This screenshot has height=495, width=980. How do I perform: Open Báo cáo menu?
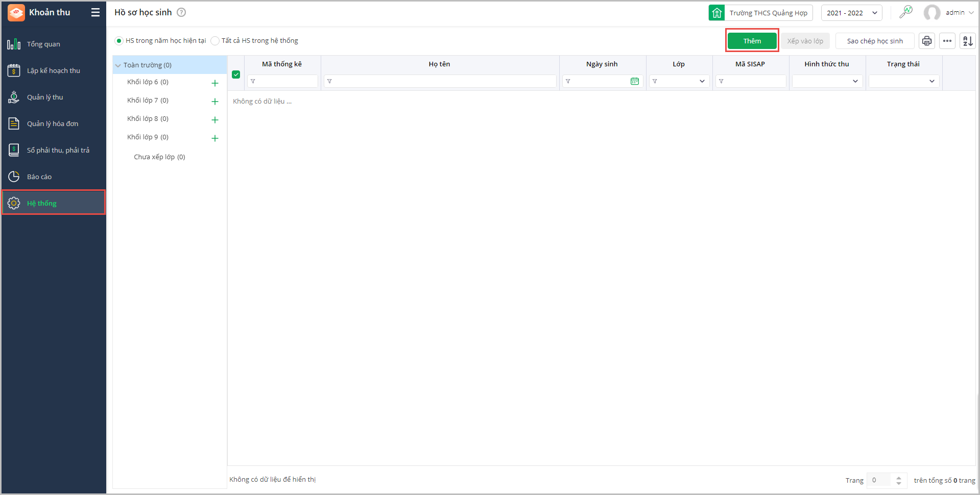54,177
